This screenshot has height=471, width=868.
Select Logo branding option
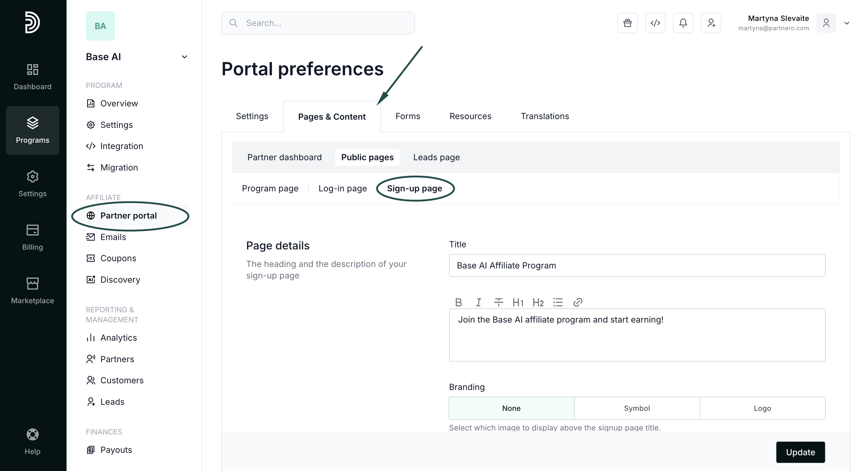(762, 408)
